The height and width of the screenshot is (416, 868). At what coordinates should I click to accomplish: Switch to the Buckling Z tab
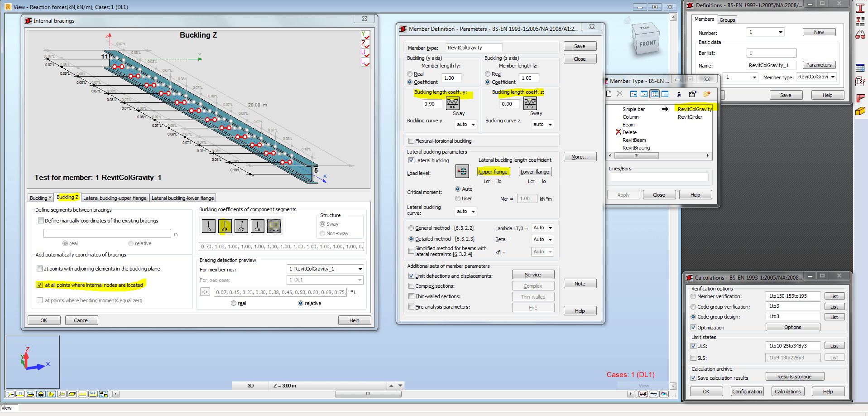point(67,198)
